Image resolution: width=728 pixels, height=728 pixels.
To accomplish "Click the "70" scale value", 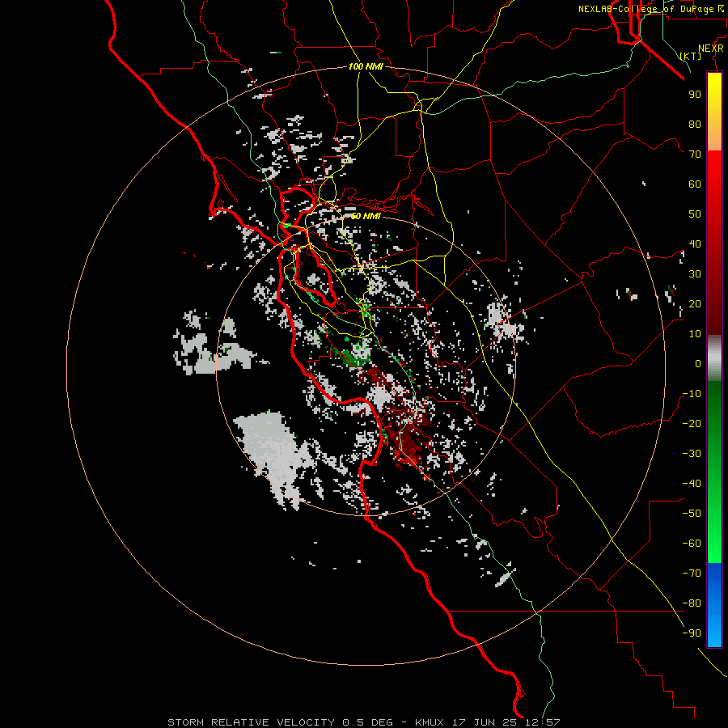I will pos(695,154).
